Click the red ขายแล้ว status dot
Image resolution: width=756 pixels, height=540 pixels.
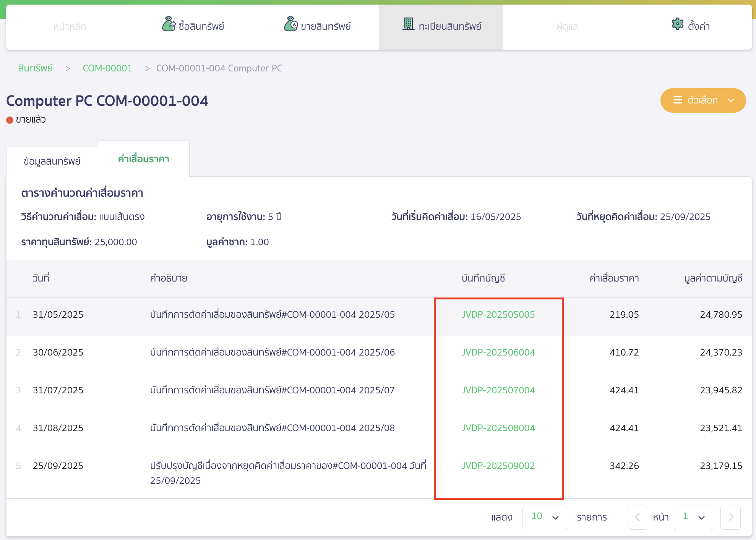point(10,120)
